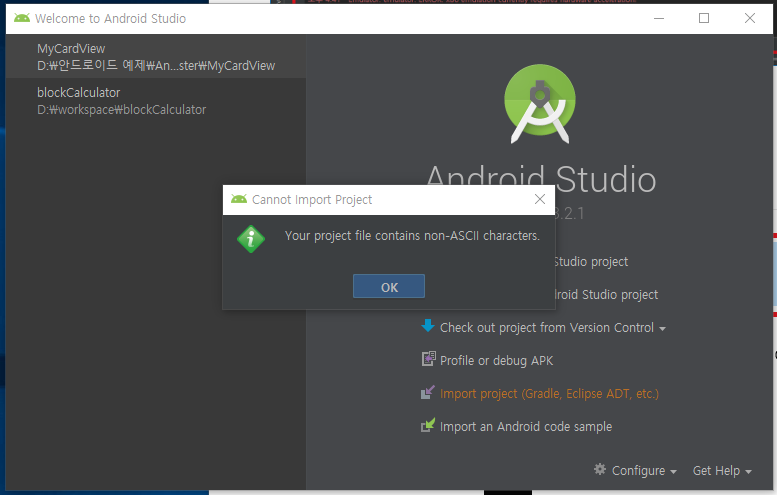
Task: Click the existing Android Studio project link
Action: (607, 295)
